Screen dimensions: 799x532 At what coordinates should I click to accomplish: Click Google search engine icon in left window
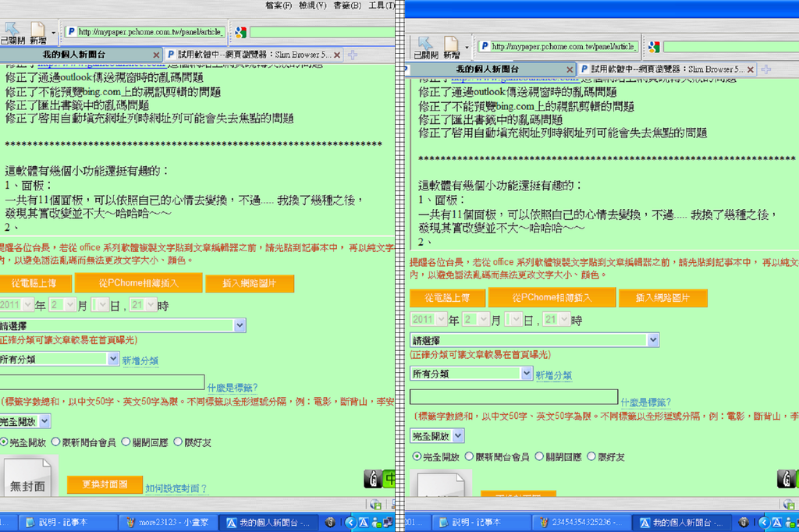[x=241, y=32]
